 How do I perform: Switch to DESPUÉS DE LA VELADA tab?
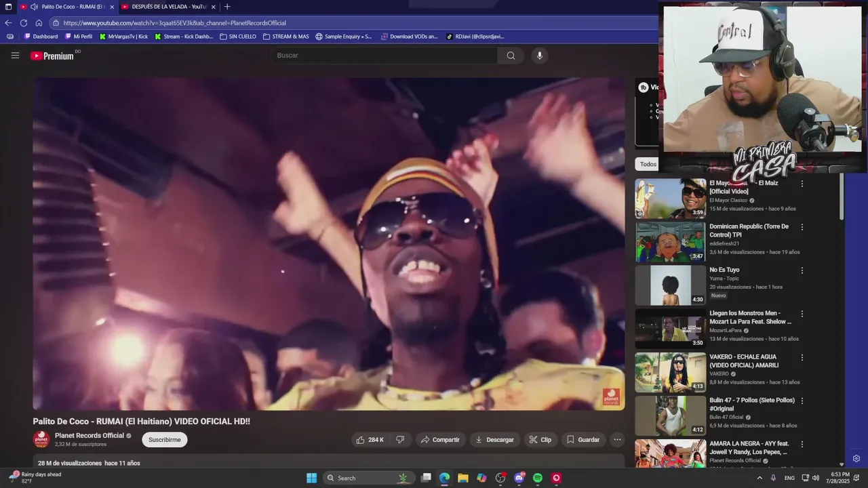(x=169, y=7)
